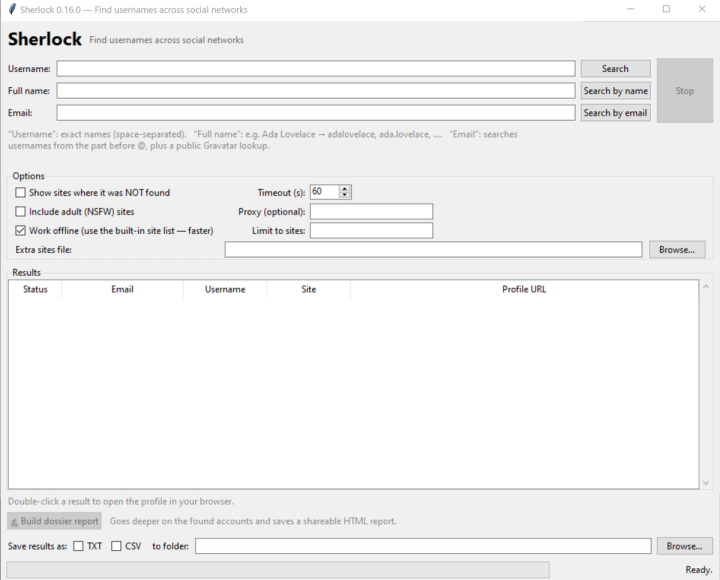The height and width of the screenshot is (580, 720).
Task: Browse for the save results folder
Action: (x=684, y=546)
